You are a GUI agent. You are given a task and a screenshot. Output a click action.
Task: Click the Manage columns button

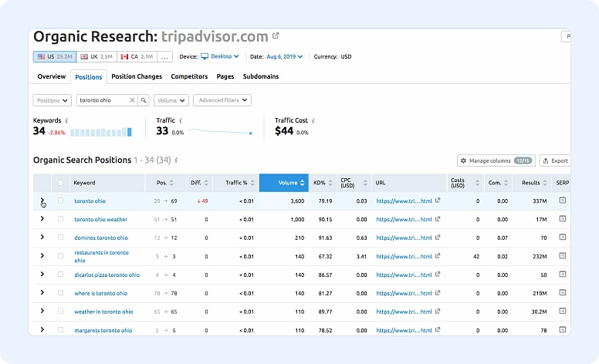point(496,160)
